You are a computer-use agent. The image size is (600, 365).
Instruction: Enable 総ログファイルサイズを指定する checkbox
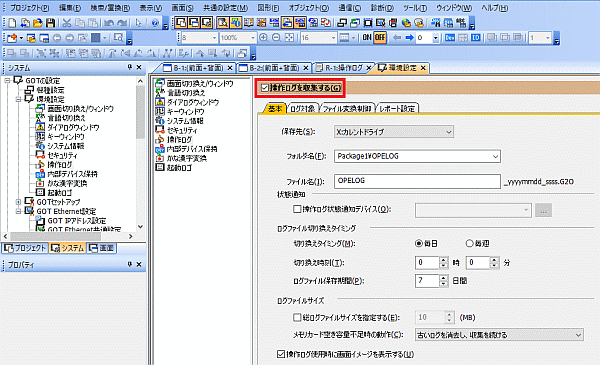[297, 317]
